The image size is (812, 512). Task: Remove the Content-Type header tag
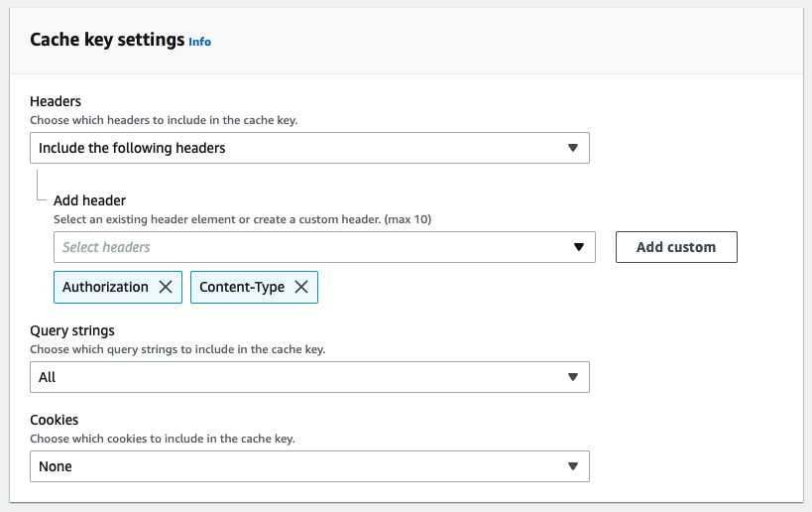coord(301,287)
